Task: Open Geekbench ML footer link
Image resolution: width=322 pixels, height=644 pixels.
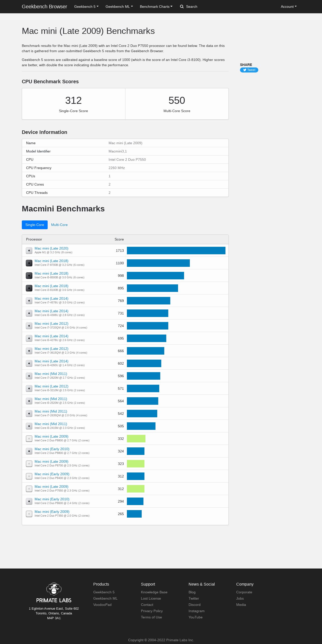Action: coord(105,598)
